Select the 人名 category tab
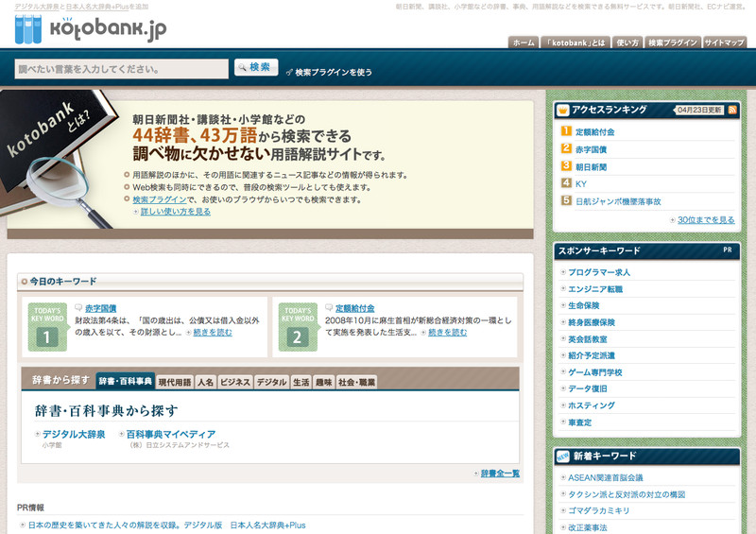Image resolution: width=756 pixels, height=534 pixels. 205,382
